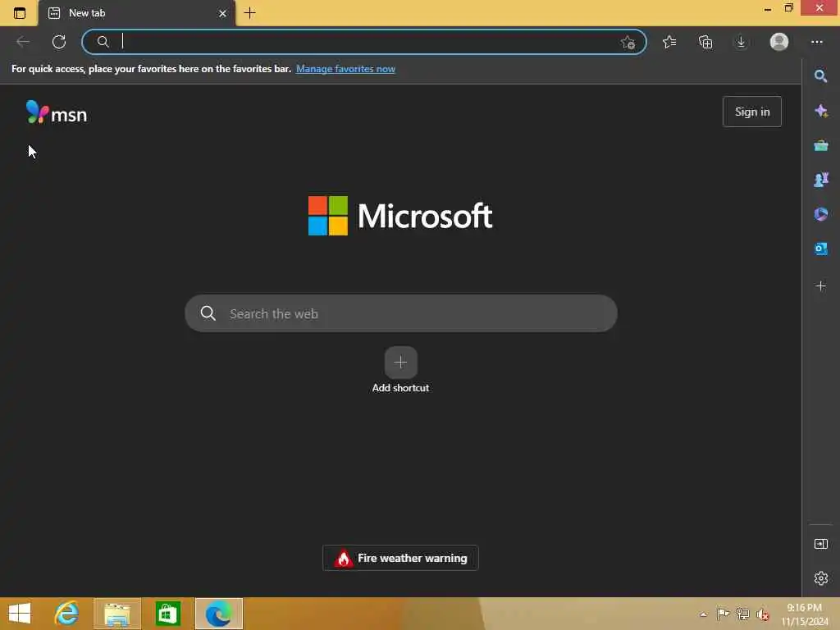
Task: Toggle the sidebar hide panel icon
Action: [820, 544]
